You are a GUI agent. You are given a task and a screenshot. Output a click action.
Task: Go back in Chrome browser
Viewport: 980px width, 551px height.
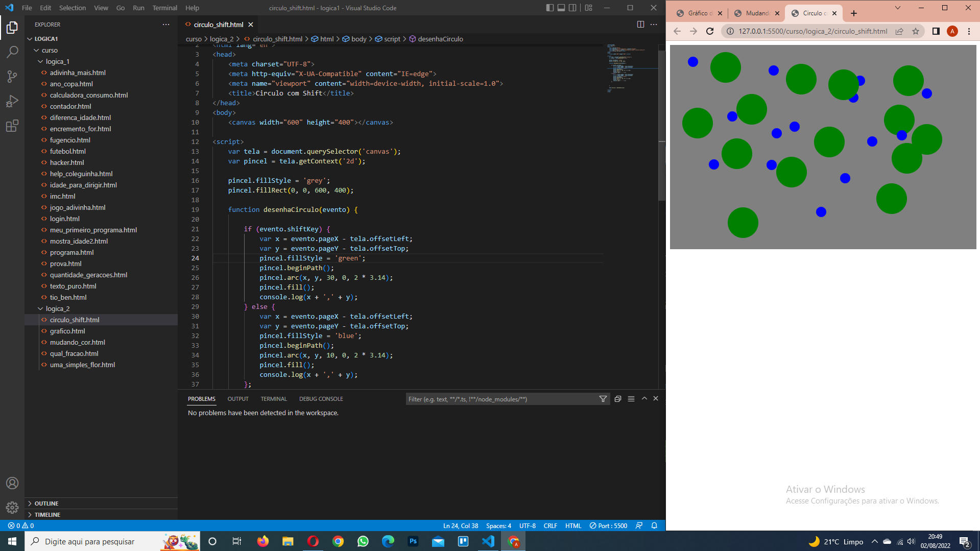point(677,31)
